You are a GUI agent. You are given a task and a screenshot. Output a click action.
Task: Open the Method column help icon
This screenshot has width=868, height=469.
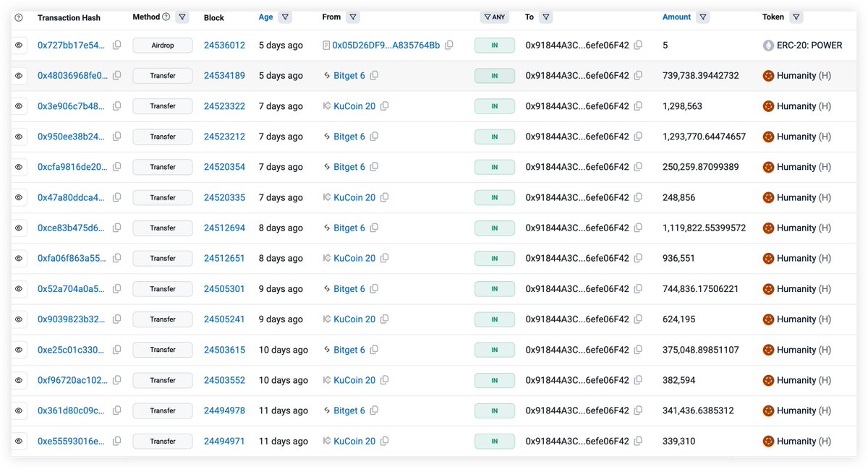click(166, 17)
